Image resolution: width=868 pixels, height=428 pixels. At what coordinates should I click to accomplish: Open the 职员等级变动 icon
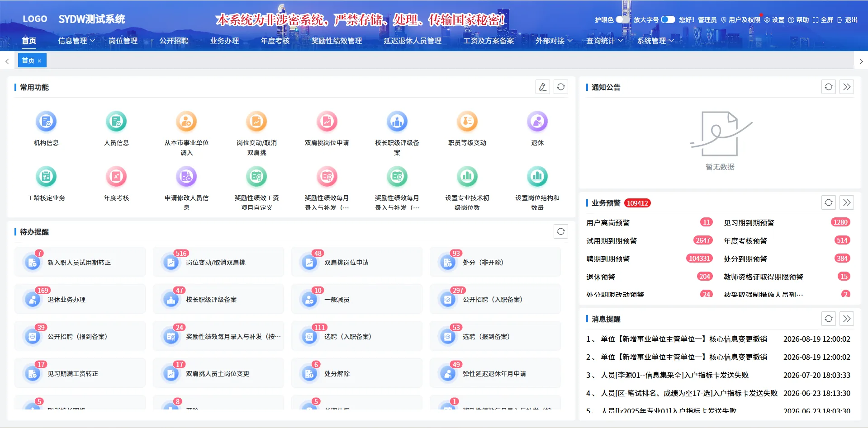click(467, 121)
